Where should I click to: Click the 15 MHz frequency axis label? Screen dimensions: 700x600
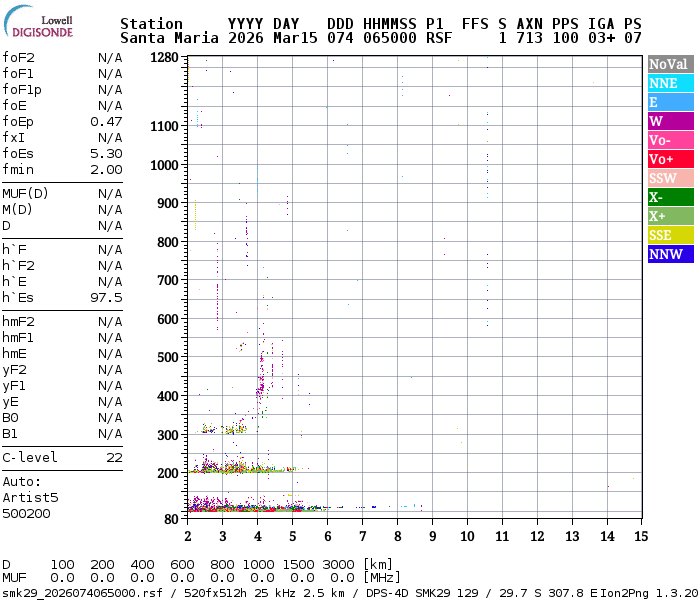[x=641, y=537]
